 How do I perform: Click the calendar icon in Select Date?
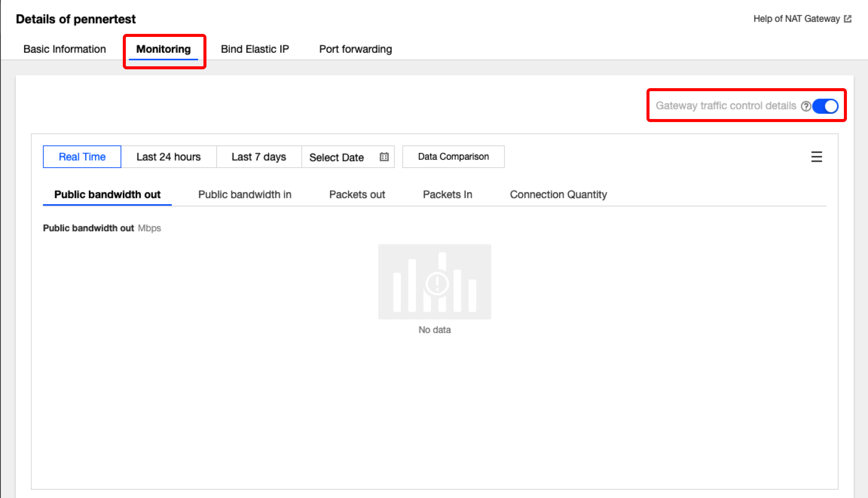point(384,157)
